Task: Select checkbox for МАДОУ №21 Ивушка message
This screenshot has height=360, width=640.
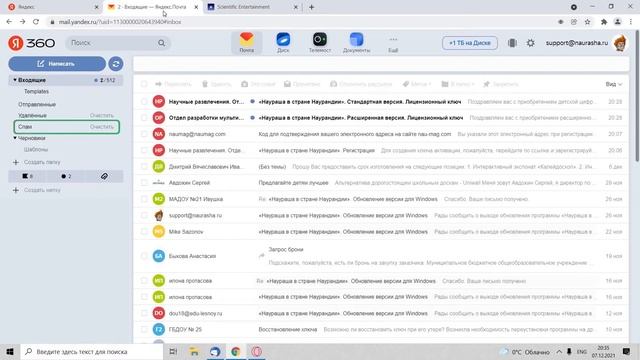Action: [144, 199]
